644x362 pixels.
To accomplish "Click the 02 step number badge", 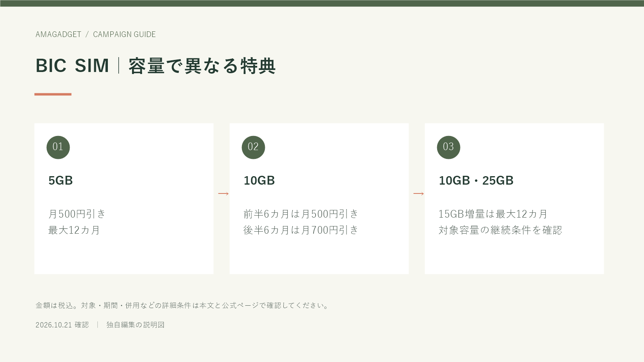I will (253, 147).
